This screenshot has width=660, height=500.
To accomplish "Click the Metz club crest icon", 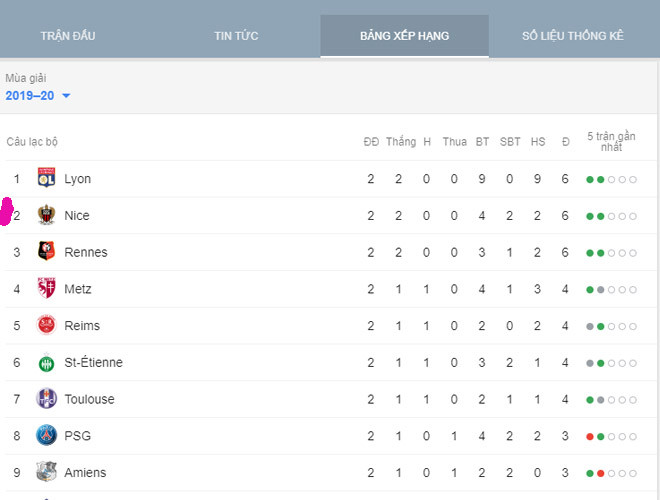I will (x=46, y=289).
